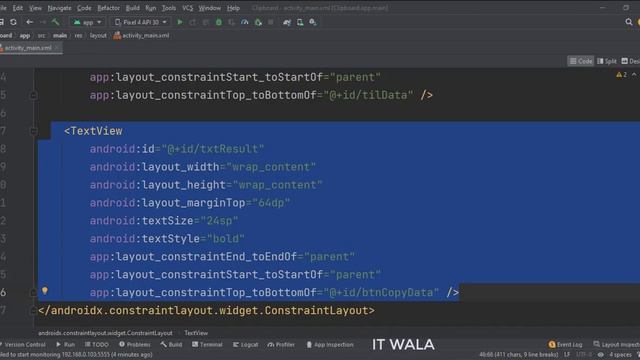Image resolution: width=640 pixels, height=360 pixels.
Task: Open the Event Log panel
Action: click(x=565, y=344)
